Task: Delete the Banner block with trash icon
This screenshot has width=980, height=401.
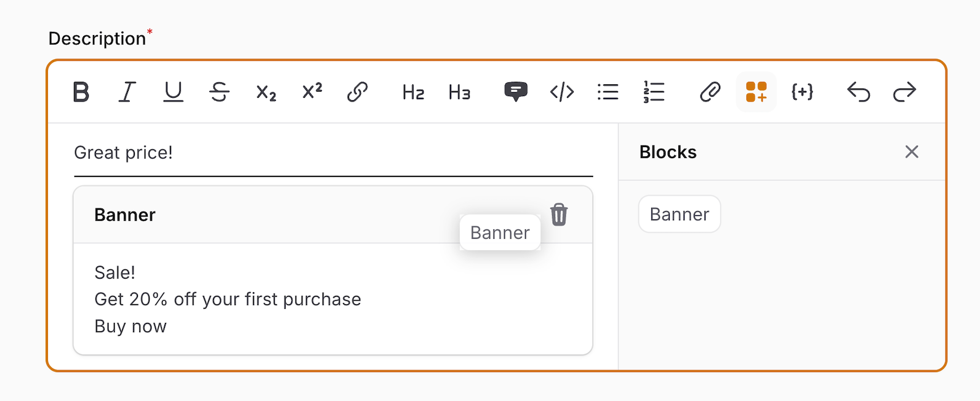Action: [559, 215]
